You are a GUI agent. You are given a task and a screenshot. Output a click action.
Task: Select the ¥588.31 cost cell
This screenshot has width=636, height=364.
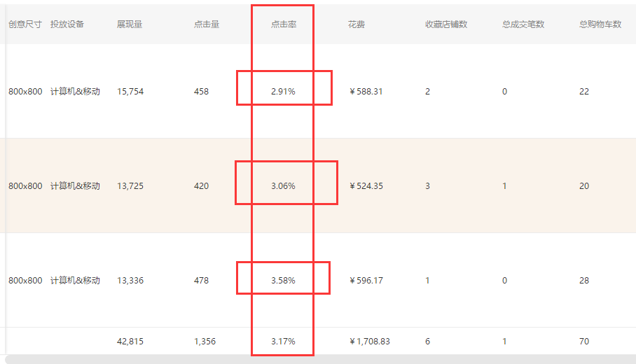click(x=366, y=92)
